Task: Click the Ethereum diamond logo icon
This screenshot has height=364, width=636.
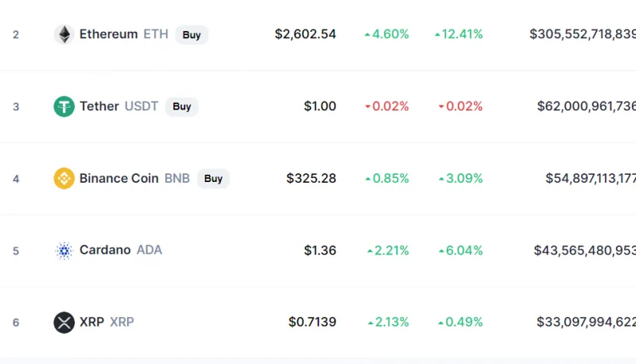Action: (x=64, y=34)
